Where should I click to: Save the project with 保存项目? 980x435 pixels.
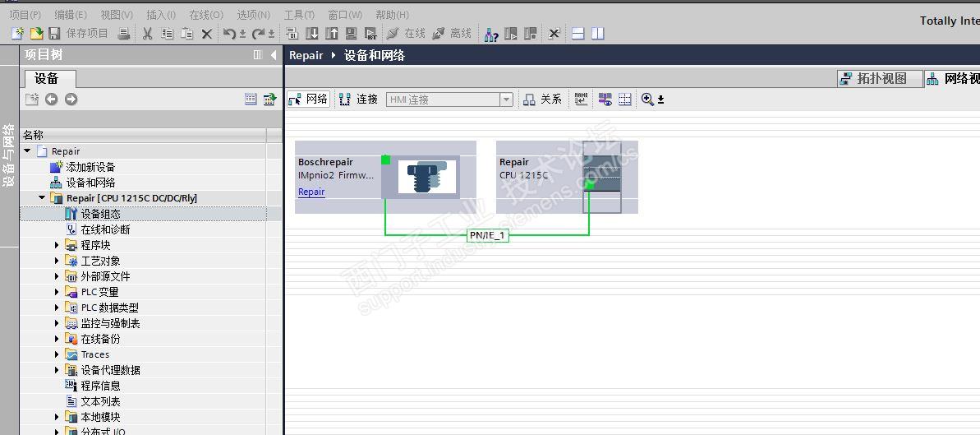tap(80, 34)
